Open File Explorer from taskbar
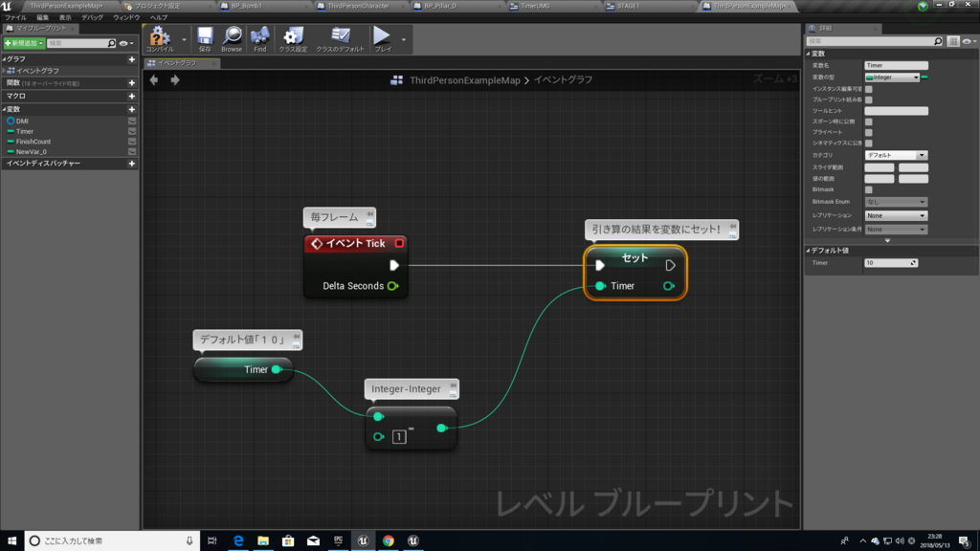 coord(263,541)
